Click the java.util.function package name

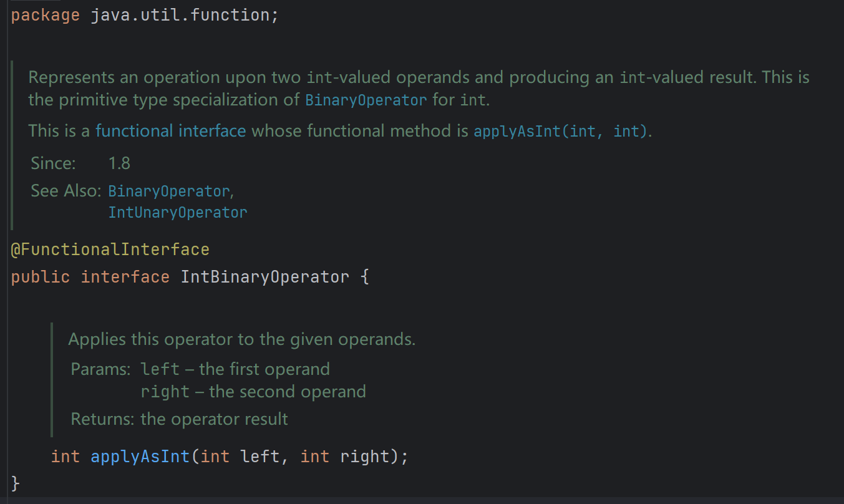181,16
